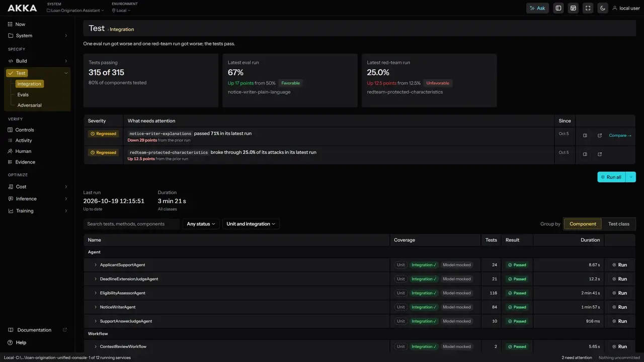Group tests by Component
Viewport: 644px width, 362px height.
pyautogui.click(x=583, y=224)
